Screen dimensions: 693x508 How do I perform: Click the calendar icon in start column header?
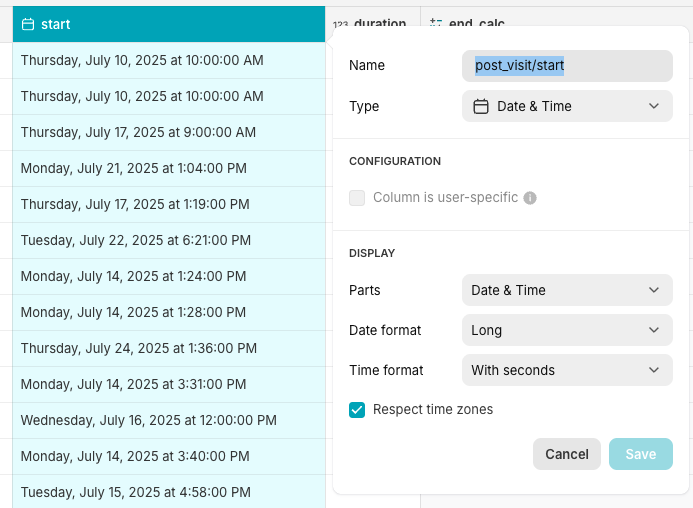(x=28, y=24)
